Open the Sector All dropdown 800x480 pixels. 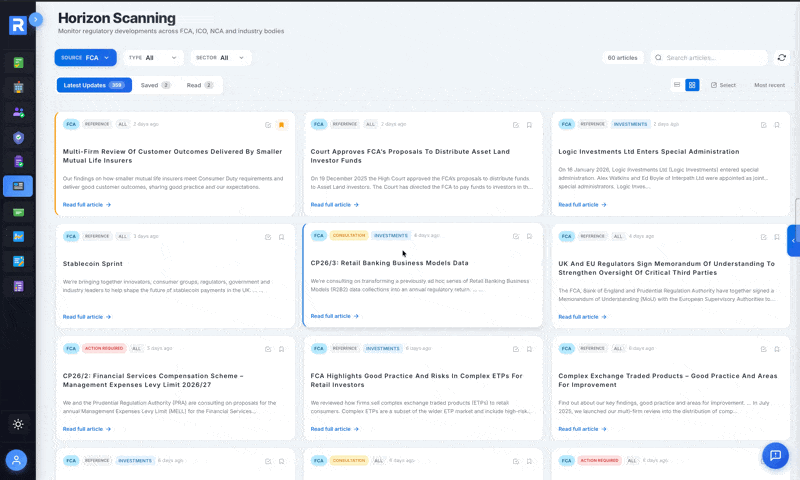pos(220,58)
